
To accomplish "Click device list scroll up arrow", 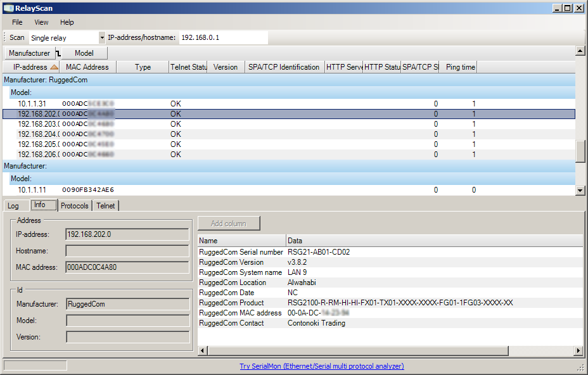I will (x=580, y=51).
